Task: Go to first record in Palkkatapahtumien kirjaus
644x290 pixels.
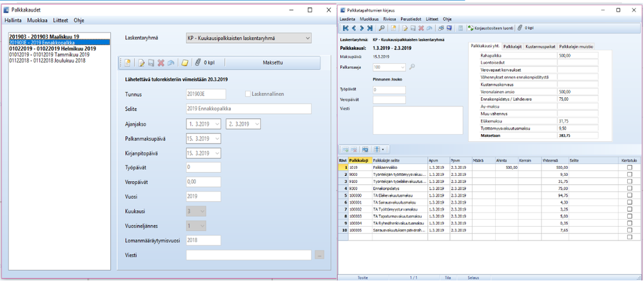Action: point(346,28)
